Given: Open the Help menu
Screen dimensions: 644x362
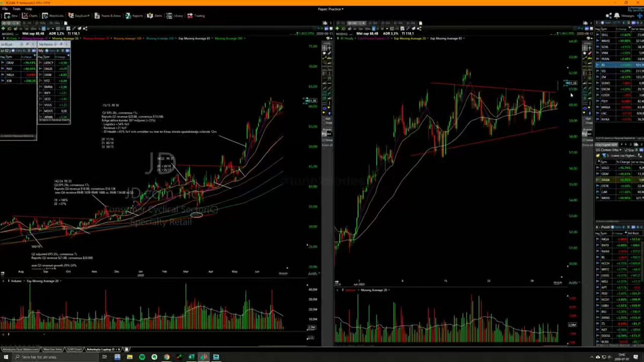Looking at the screenshot, I should click(x=28, y=9).
